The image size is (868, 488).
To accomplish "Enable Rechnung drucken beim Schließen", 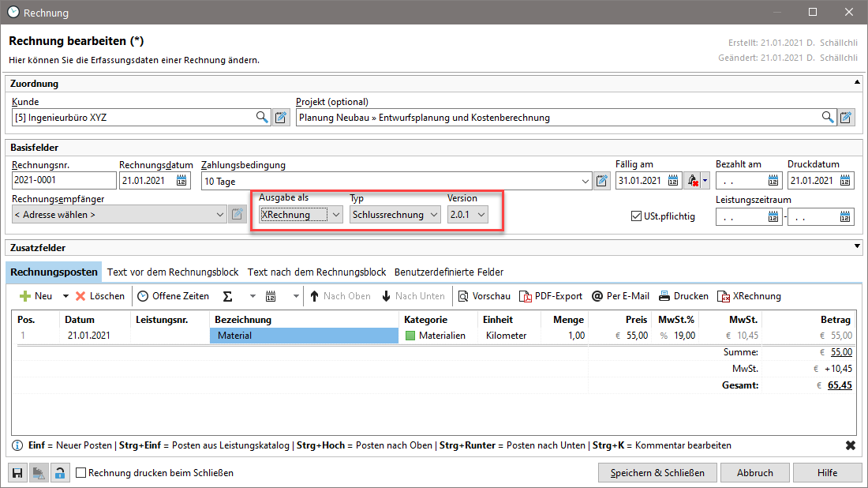I will pos(80,473).
